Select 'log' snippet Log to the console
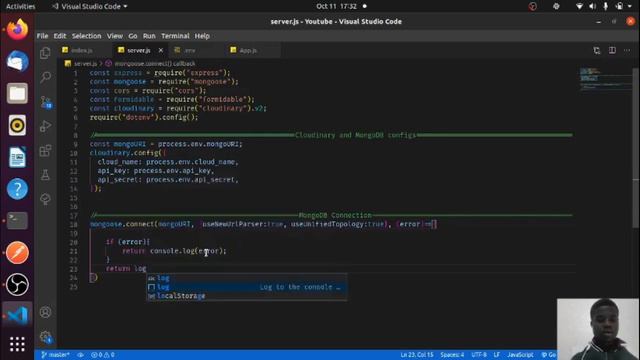Viewport: 640px width, 360px height. 247,287
